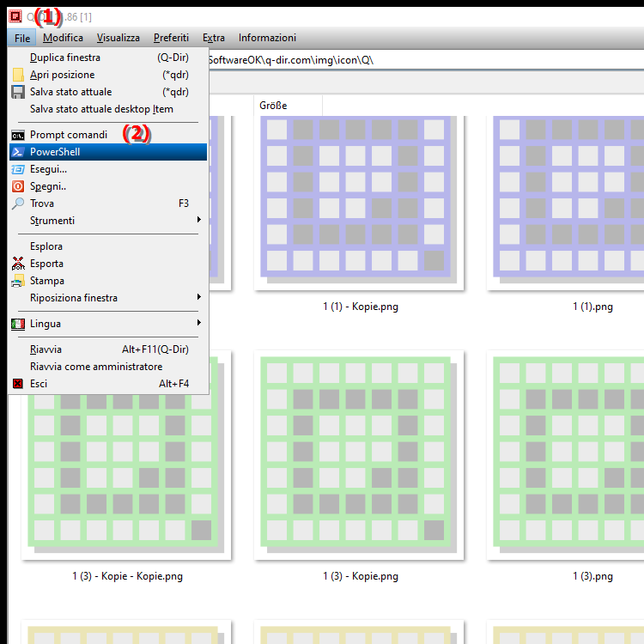Click the folder icon beside Apri posizione

click(x=18, y=75)
